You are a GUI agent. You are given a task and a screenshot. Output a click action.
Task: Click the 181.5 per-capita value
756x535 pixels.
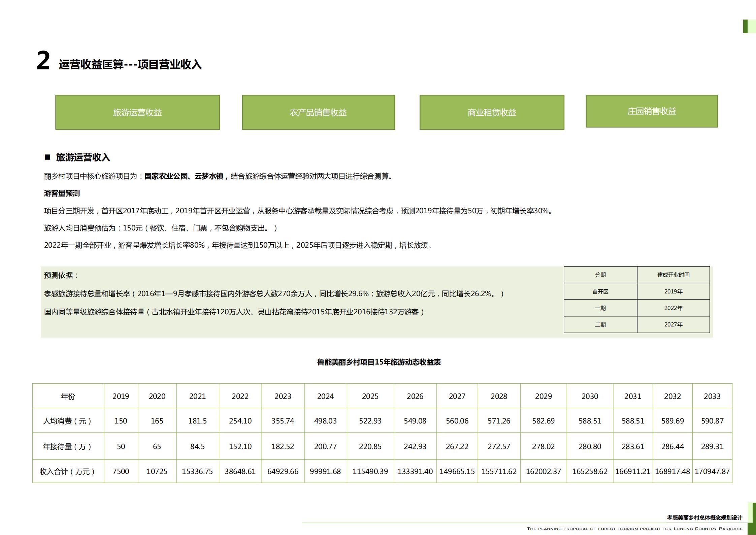pyautogui.click(x=198, y=420)
